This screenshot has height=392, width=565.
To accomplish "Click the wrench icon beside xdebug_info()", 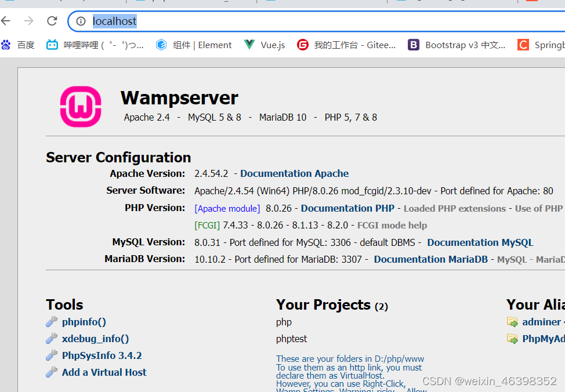I will (52, 338).
